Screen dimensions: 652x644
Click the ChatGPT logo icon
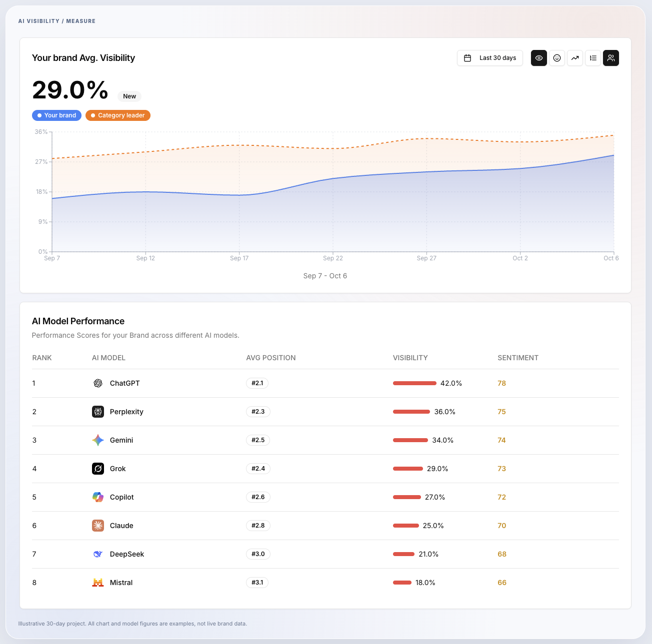(x=98, y=383)
